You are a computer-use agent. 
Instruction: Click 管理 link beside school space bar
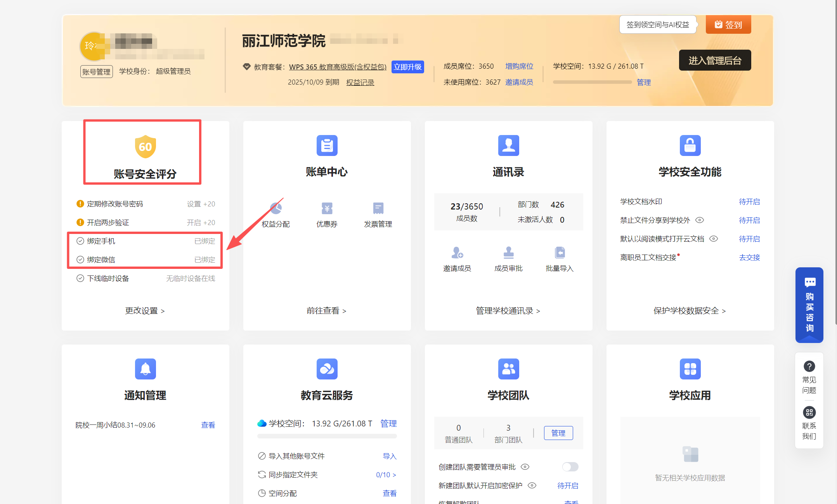(644, 82)
